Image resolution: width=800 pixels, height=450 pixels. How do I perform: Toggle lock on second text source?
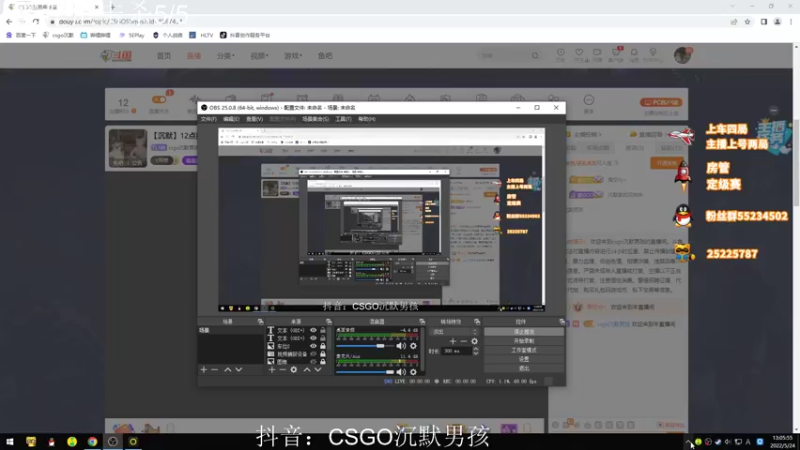click(322, 338)
